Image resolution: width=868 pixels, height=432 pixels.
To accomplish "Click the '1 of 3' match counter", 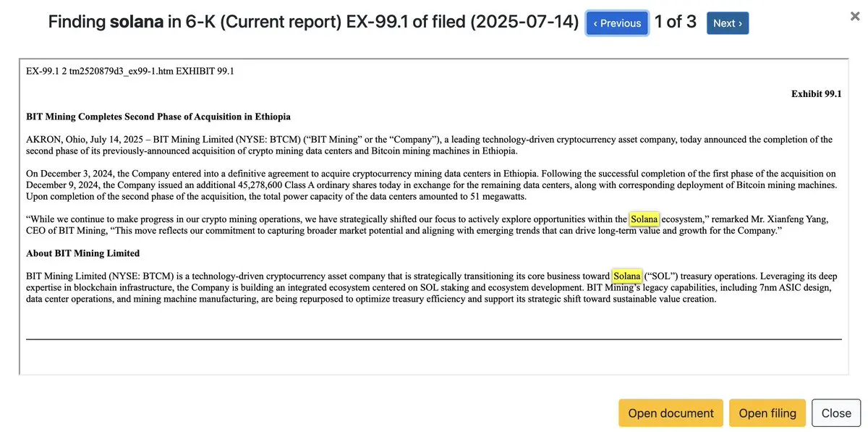I will (676, 22).
